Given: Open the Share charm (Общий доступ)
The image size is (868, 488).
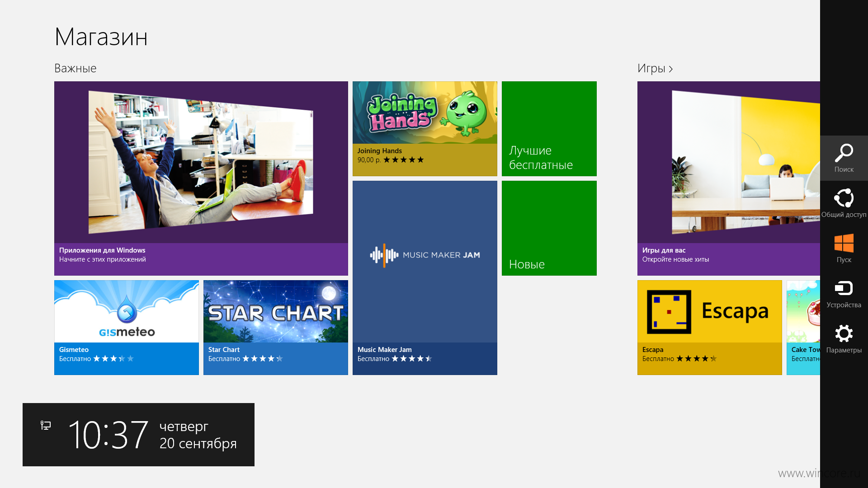Looking at the screenshot, I should tap(844, 203).
